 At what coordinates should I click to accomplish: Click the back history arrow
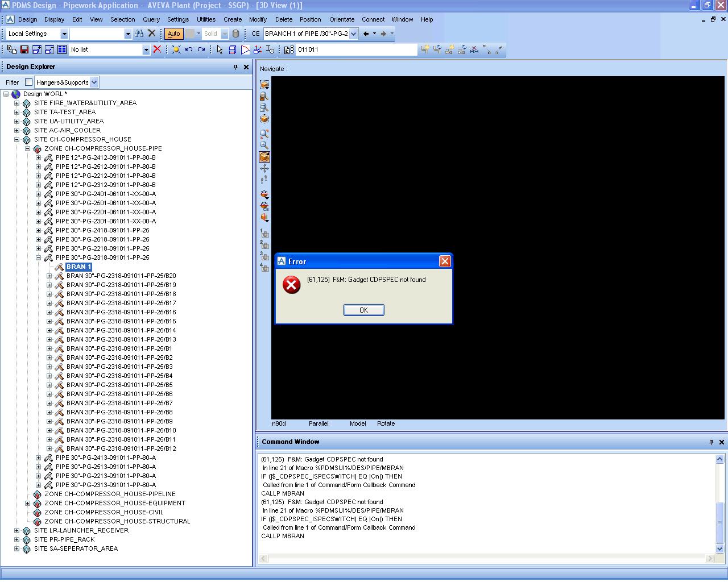tap(366, 34)
